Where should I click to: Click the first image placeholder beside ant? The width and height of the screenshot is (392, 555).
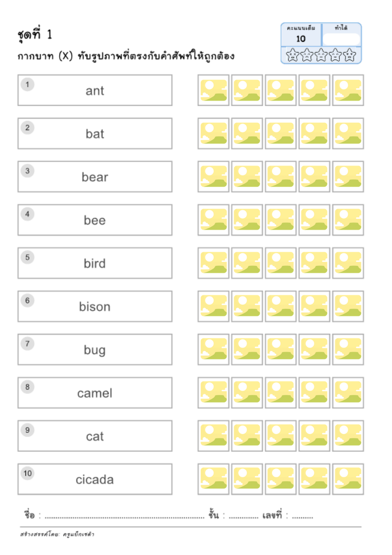pyautogui.click(x=213, y=90)
